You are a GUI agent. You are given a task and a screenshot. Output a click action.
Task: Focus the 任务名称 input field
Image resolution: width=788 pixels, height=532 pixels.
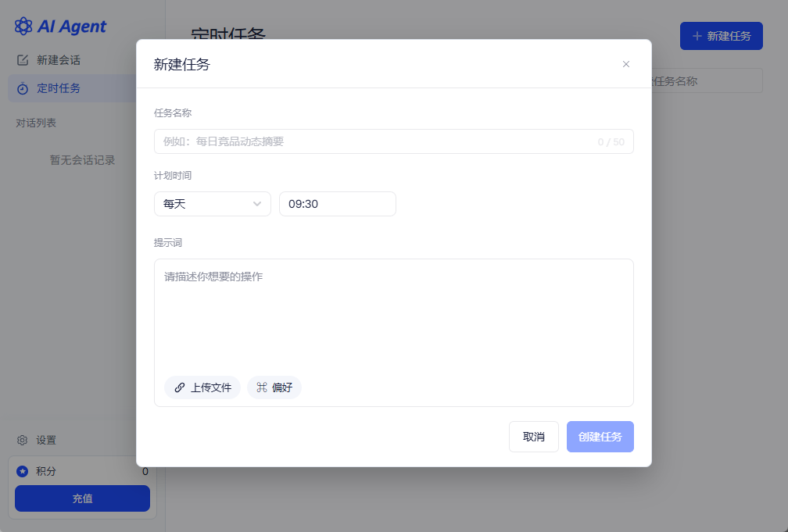[x=393, y=141]
